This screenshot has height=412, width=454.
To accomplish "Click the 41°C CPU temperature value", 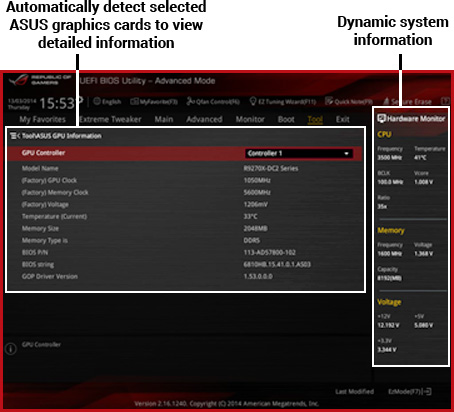I will pyautogui.click(x=420, y=157).
